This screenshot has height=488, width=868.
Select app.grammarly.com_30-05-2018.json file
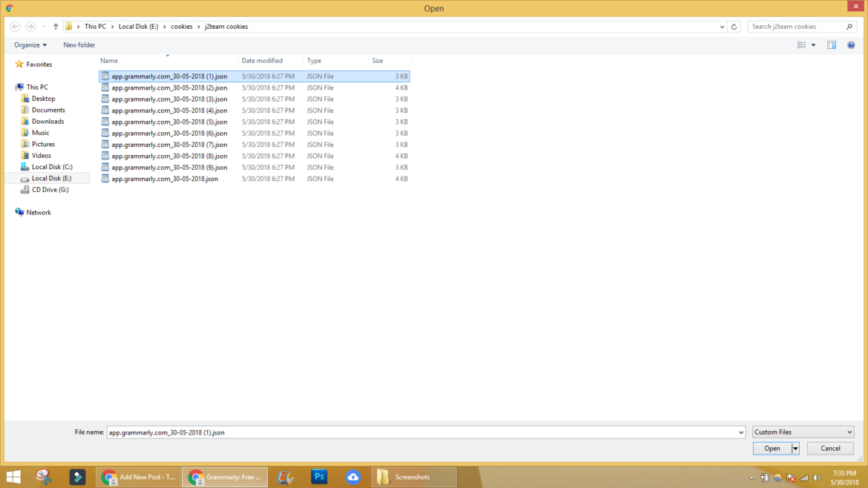click(x=254, y=179)
